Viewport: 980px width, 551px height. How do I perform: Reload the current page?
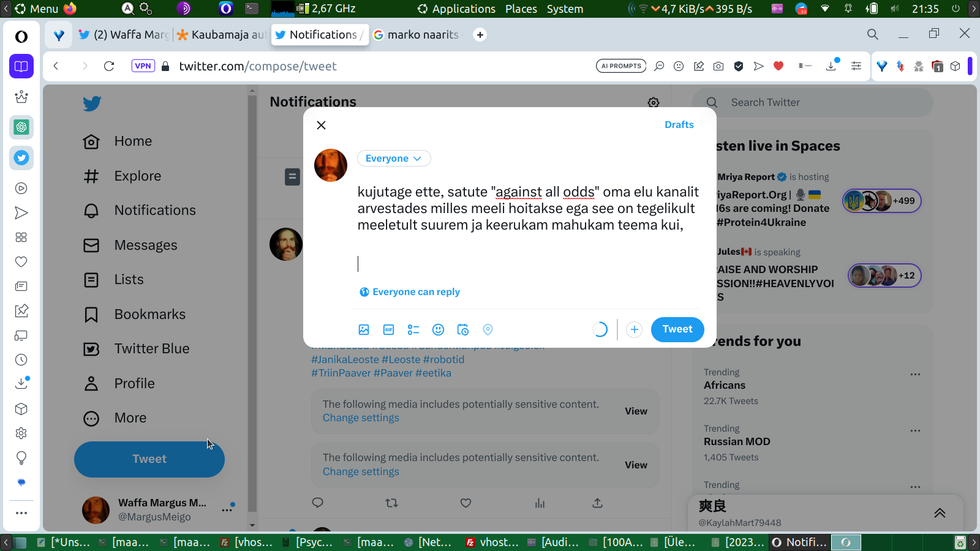pyautogui.click(x=109, y=66)
